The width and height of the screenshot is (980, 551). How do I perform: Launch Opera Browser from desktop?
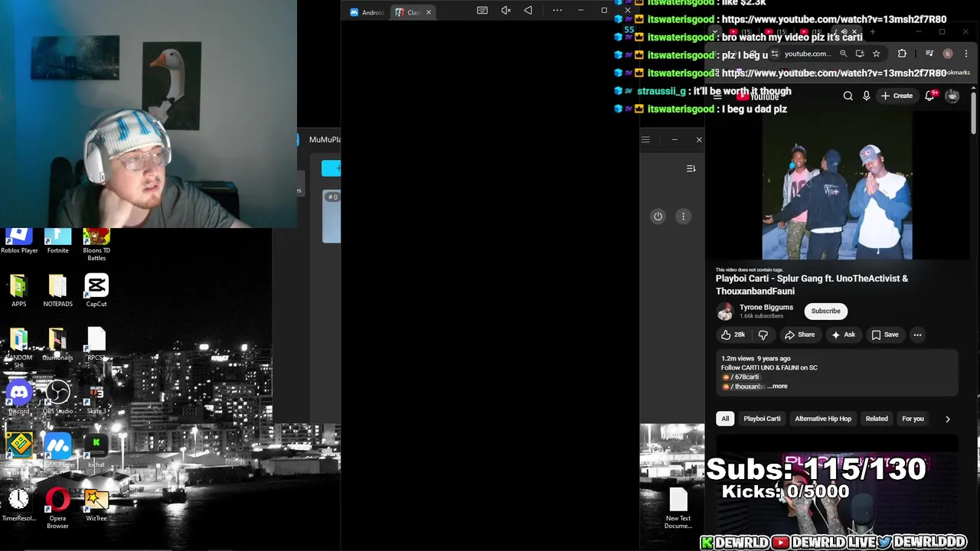(x=57, y=509)
